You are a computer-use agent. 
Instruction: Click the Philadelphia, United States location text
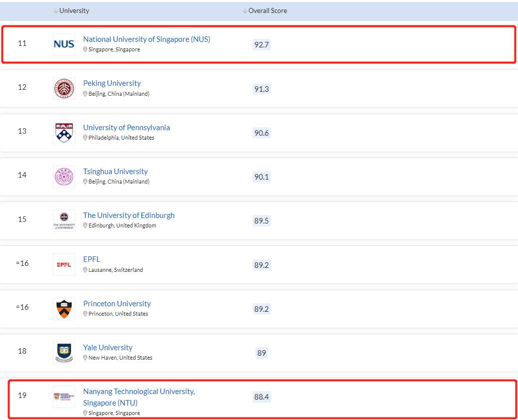click(x=121, y=138)
